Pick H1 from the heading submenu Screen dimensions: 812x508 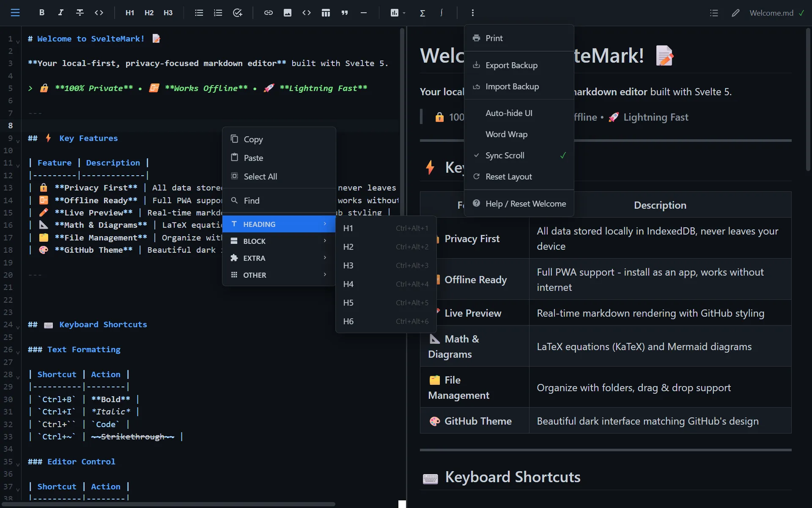point(386,228)
